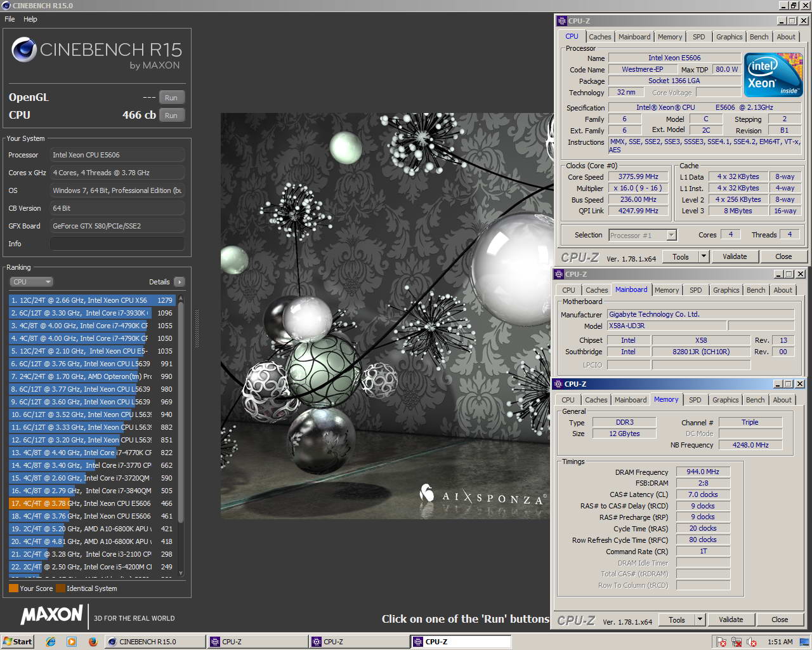The image size is (812, 650).
Task: Click the Cinebench logo sphere
Action: (24, 50)
